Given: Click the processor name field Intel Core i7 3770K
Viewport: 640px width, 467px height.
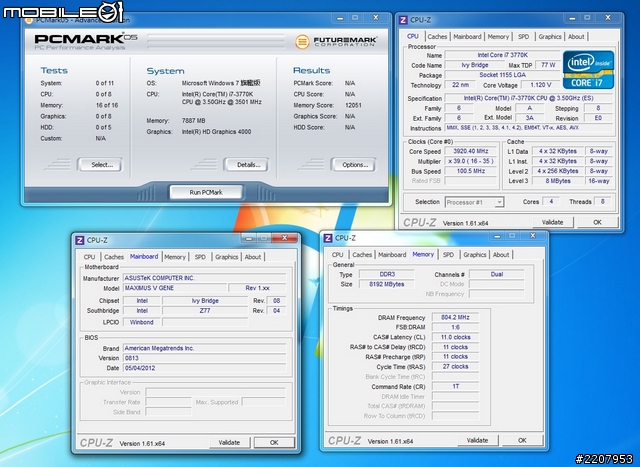Looking at the screenshot, I should 502,55.
